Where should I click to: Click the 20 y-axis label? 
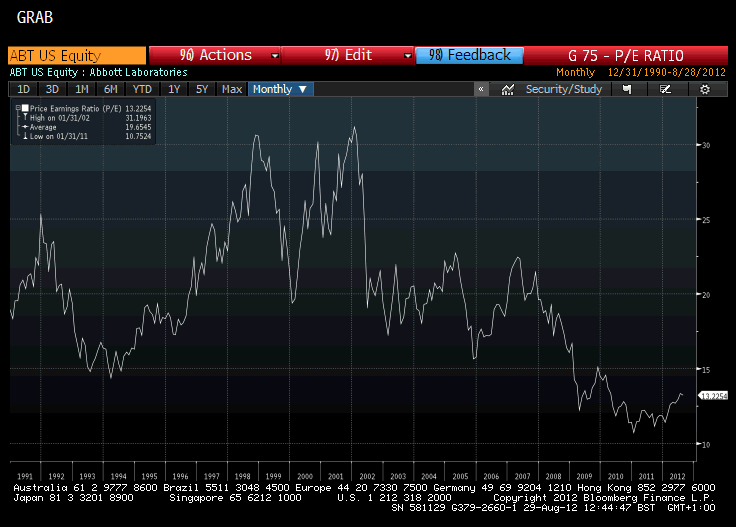[706, 295]
